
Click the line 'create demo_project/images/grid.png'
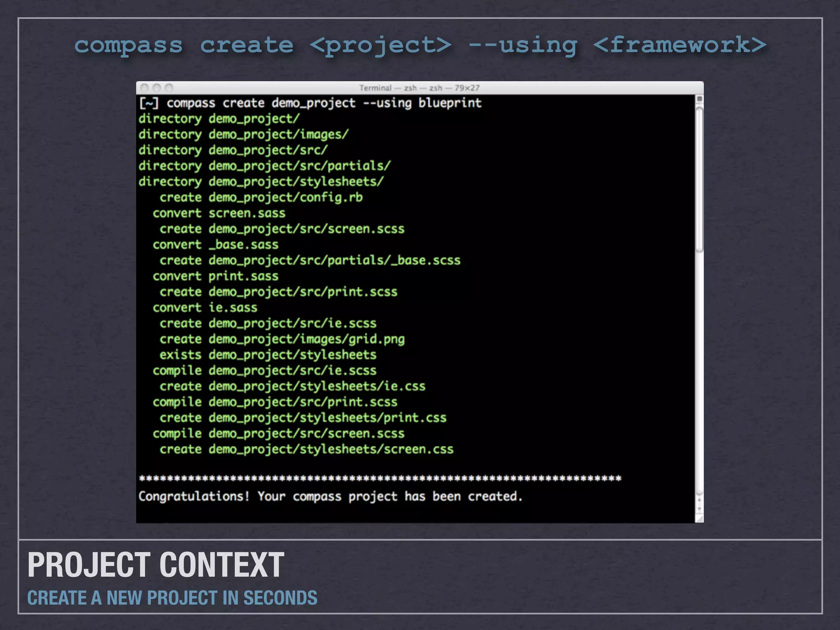[282, 339]
